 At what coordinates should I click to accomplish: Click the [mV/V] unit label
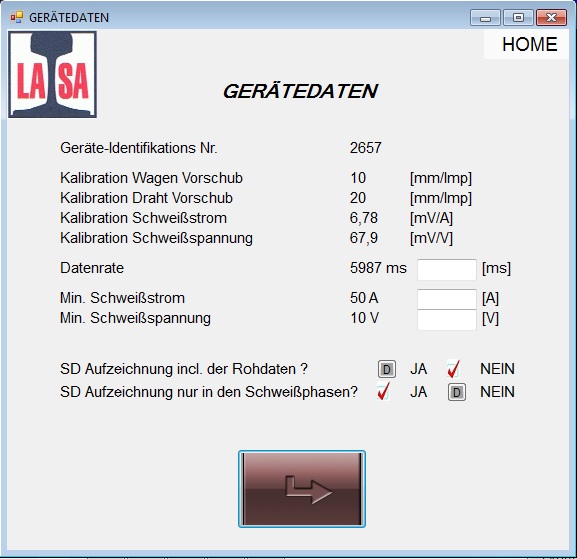pyautogui.click(x=431, y=238)
